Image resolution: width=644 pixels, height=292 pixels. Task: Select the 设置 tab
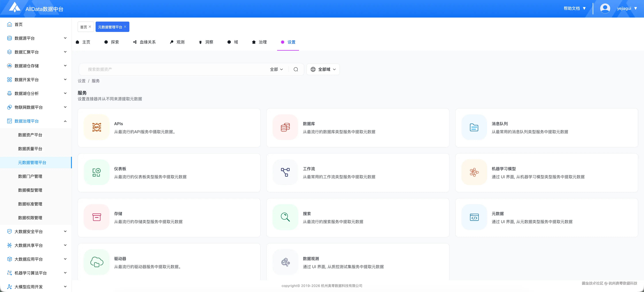288,42
